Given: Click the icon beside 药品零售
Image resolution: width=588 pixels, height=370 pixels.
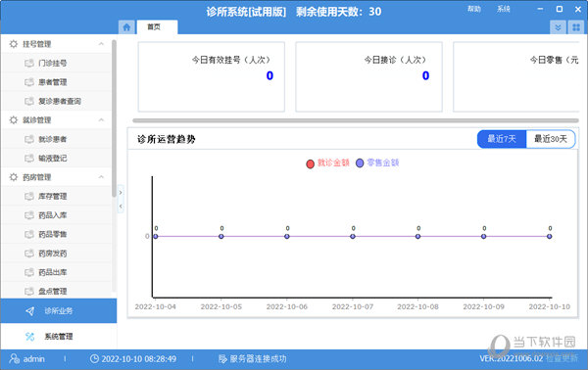Looking at the screenshot, I should (29, 235).
